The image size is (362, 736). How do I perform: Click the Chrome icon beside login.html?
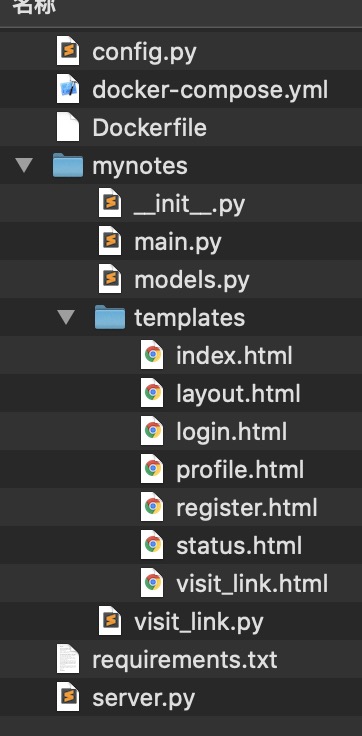tap(152, 431)
